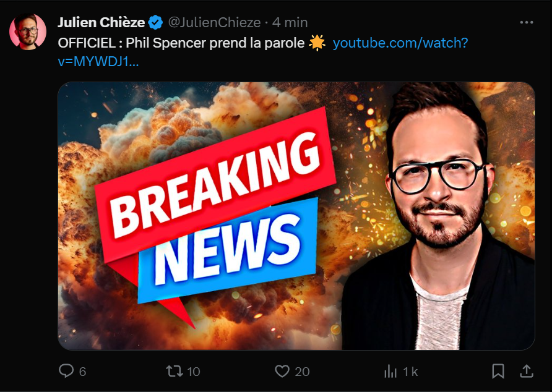The image size is (552, 392).
Task: Click the repost count 10
Action: click(x=194, y=372)
